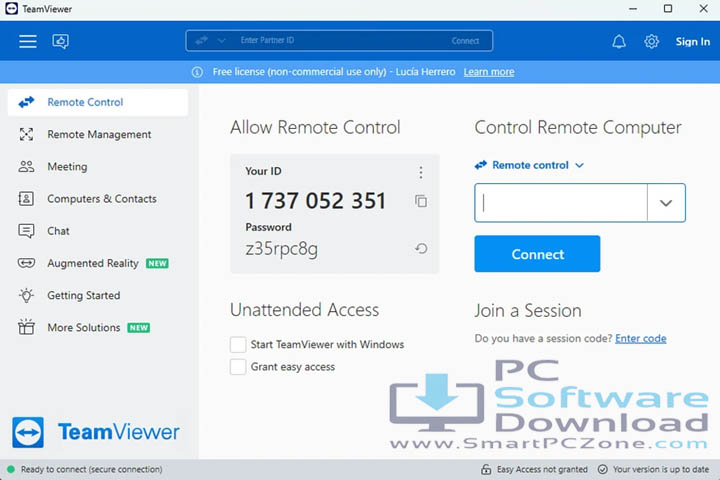Click the NEW badge beside Augmented Reality
Image resolution: width=720 pixels, height=480 pixels.
pyautogui.click(x=157, y=263)
